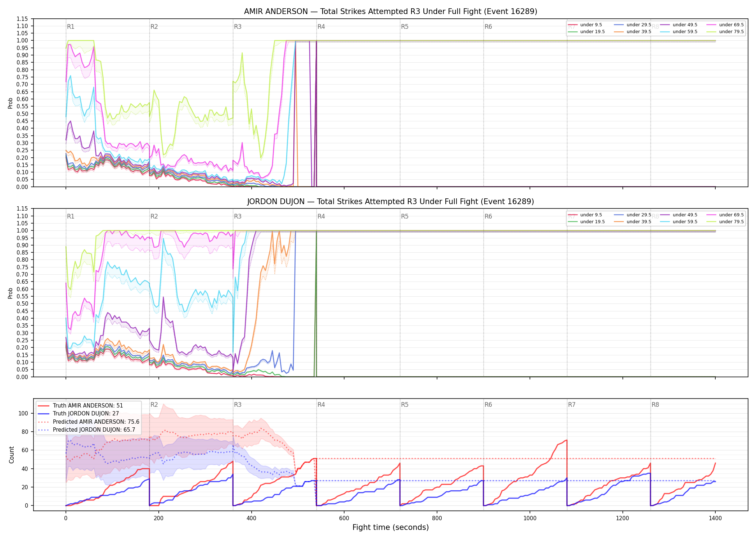This screenshot has width=756, height=540.
Task: Click the R4 round marker in top chart
Action: (x=321, y=27)
